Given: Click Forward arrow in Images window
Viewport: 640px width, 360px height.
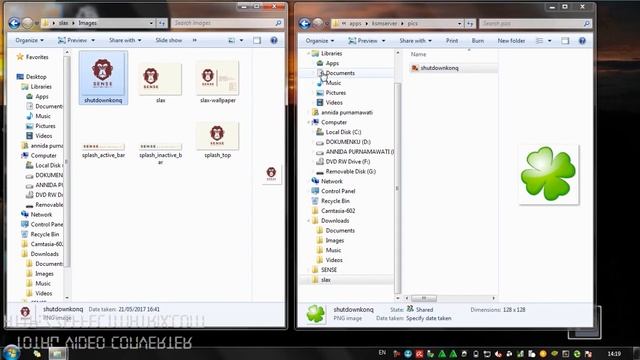Looking at the screenshot, I should pyautogui.click(x=27, y=23).
